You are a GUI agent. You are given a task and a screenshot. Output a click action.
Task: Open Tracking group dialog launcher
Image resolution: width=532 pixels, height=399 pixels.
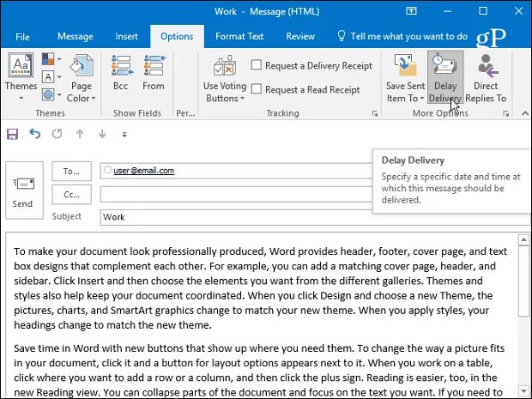[375, 113]
